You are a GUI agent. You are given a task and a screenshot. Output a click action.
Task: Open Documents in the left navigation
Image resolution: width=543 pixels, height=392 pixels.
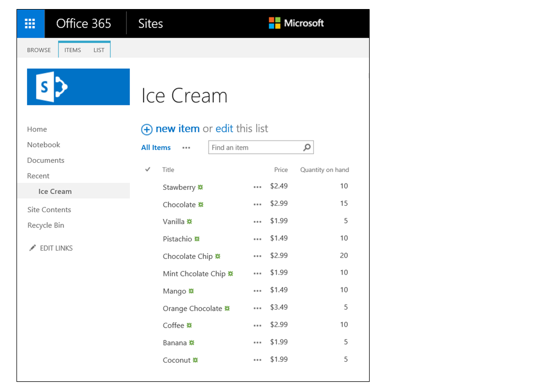[x=46, y=160]
